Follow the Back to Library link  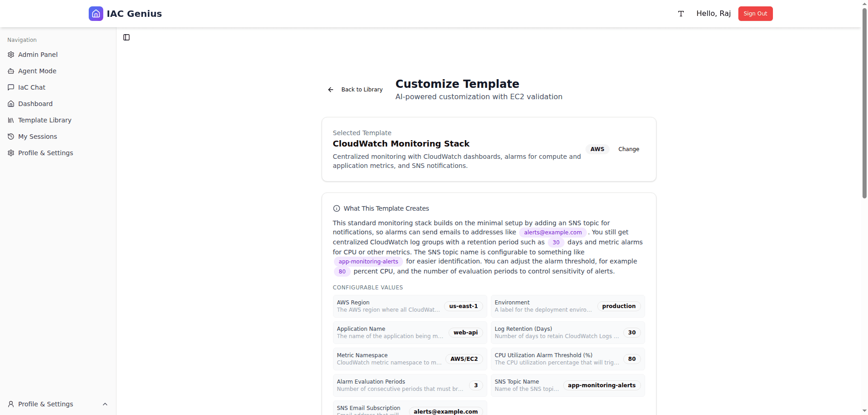coord(362,90)
